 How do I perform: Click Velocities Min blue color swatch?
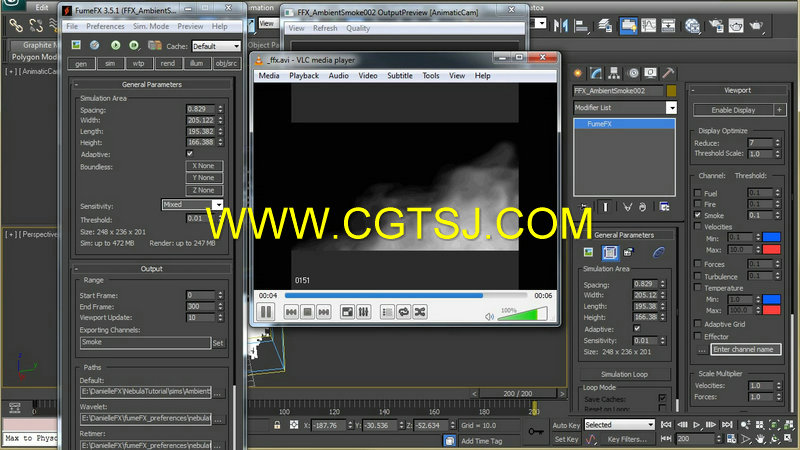pyautogui.click(x=771, y=237)
